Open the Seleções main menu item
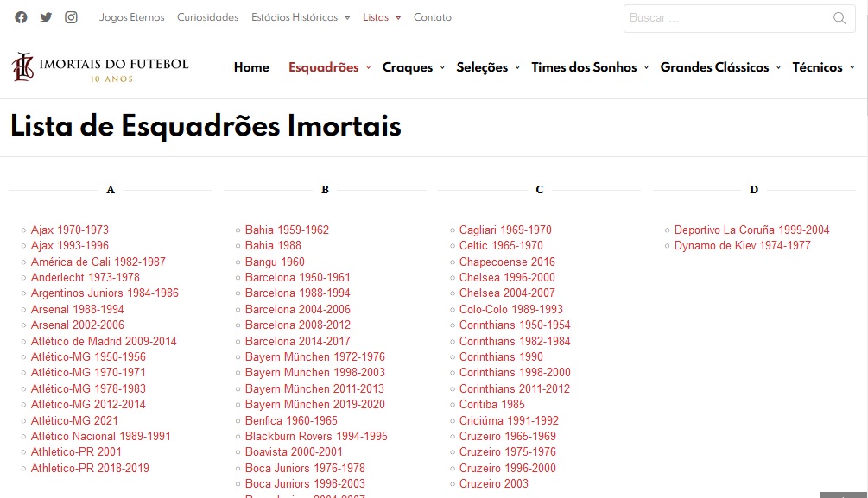The width and height of the screenshot is (868, 498). click(482, 67)
